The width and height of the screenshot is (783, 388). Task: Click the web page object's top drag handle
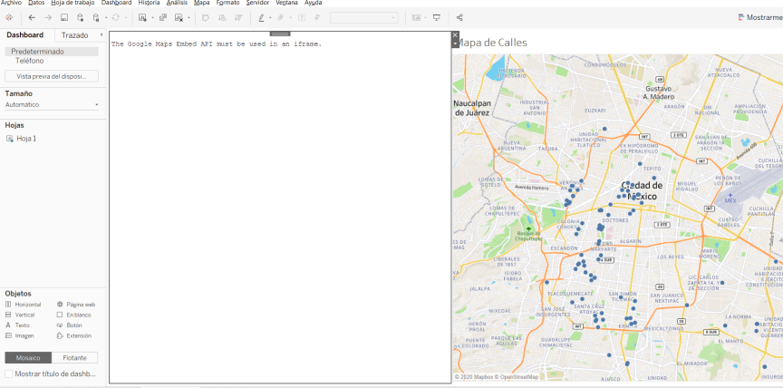(280, 33)
